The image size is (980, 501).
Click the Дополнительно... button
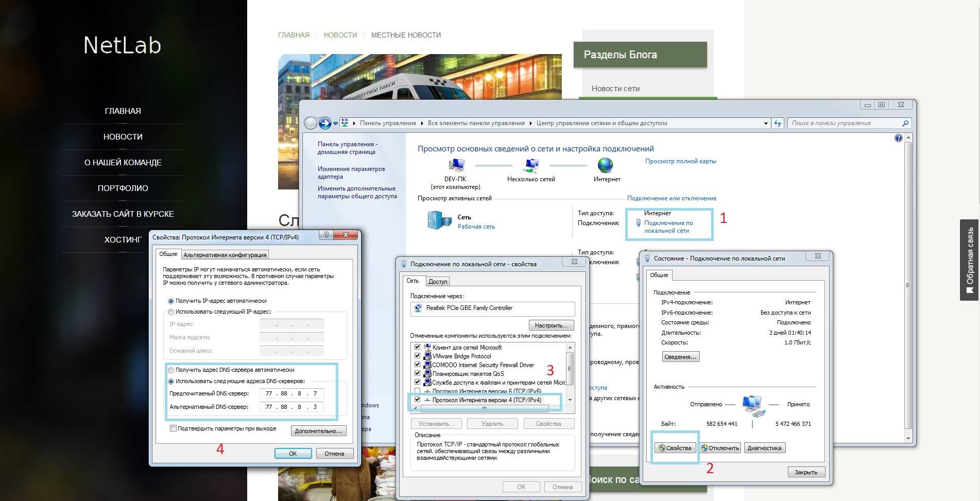pyautogui.click(x=318, y=431)
